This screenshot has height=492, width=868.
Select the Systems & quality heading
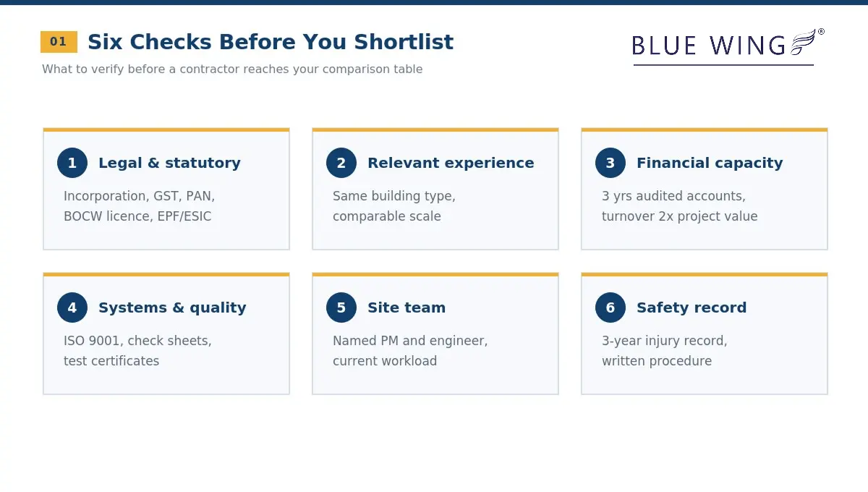(172, 307)
